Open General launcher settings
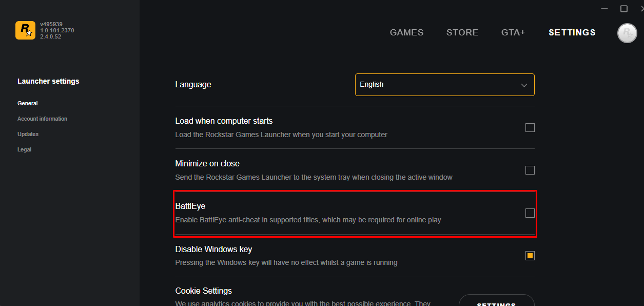 pos(28,103)
